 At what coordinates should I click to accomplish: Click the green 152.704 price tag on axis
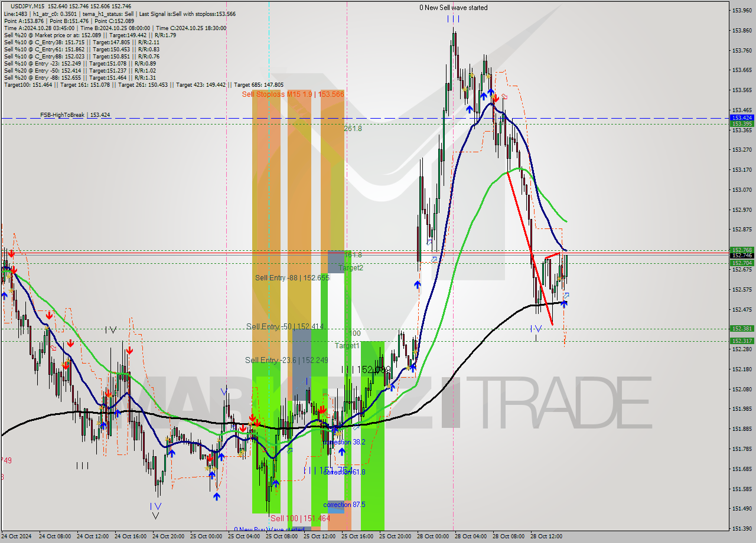pos(741,263)
